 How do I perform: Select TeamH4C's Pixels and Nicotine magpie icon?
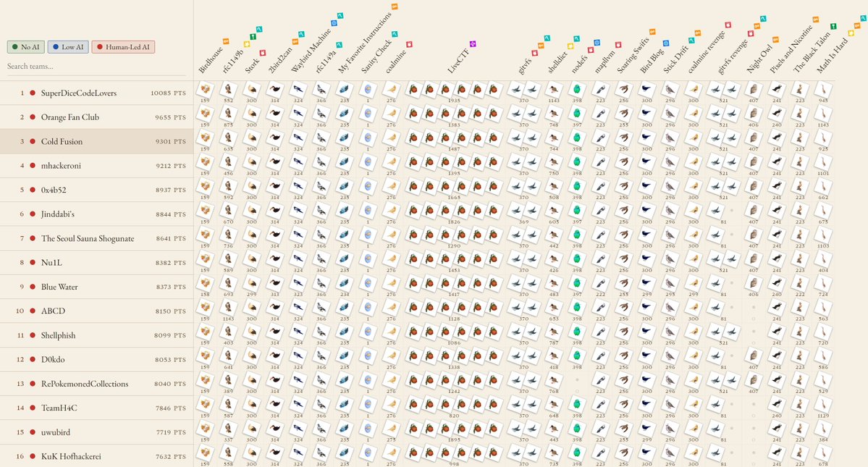click(778, 405)
